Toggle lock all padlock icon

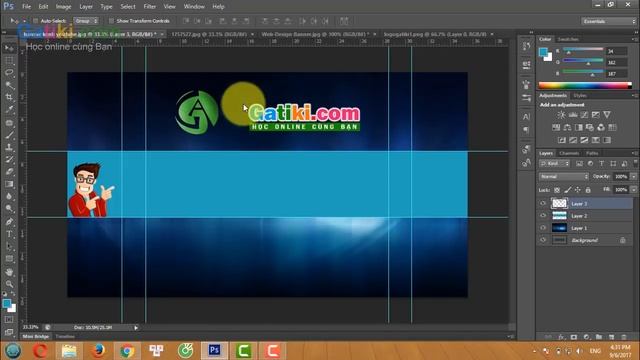click(588, 190)
